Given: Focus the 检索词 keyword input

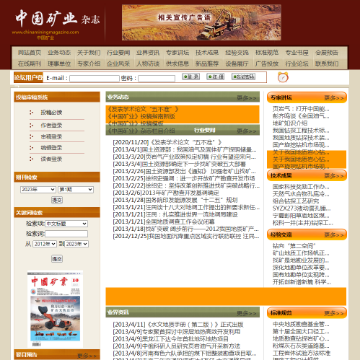Looking at the screenshot, I should coord(66,234).
